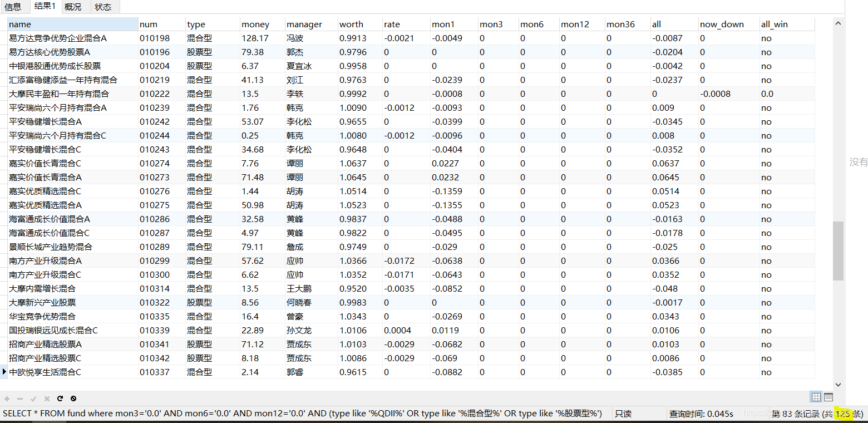The image size is (868, 423).
Task: Select the num cell 010339
Action: pos(162,330)
